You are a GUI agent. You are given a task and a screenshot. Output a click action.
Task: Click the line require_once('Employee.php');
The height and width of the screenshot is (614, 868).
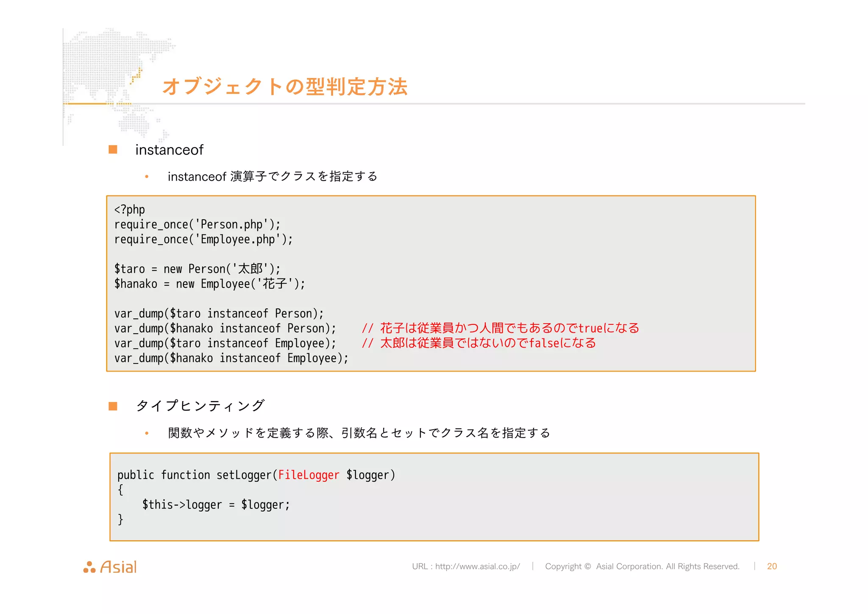pyautogui.click(x=203, y=239)
